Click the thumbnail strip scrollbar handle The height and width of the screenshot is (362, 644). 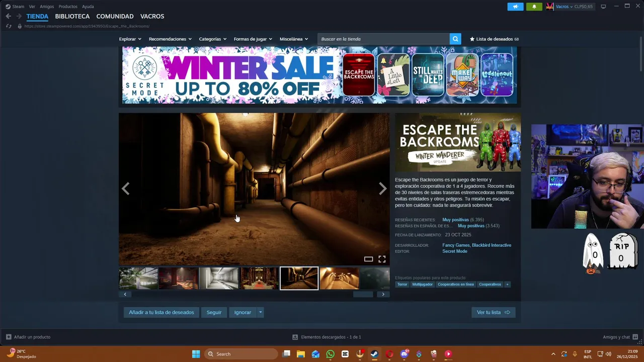coord(363,294)
